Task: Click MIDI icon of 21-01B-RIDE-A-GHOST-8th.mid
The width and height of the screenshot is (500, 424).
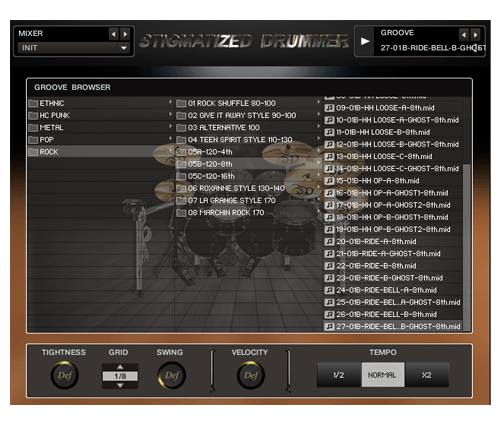Action: tap(329, 254)
